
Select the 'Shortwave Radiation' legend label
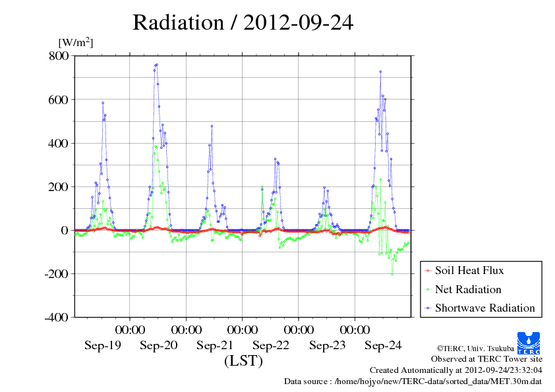(x=485, y=308)
